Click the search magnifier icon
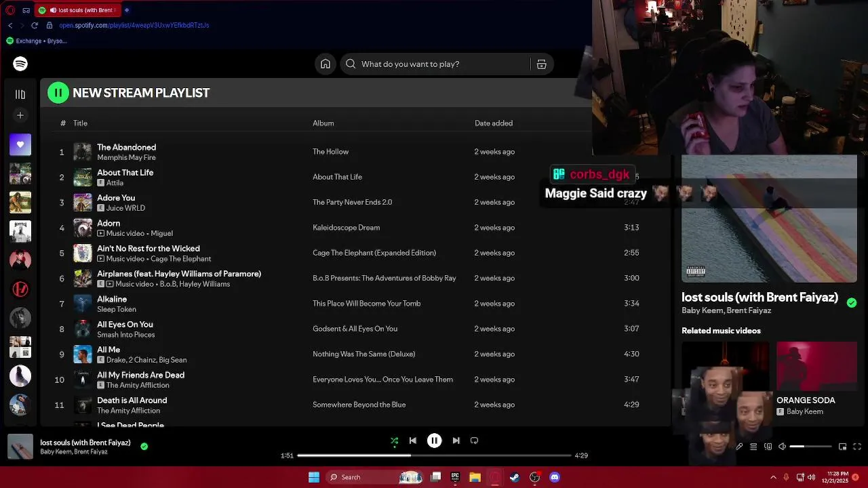 pos(351,64)
